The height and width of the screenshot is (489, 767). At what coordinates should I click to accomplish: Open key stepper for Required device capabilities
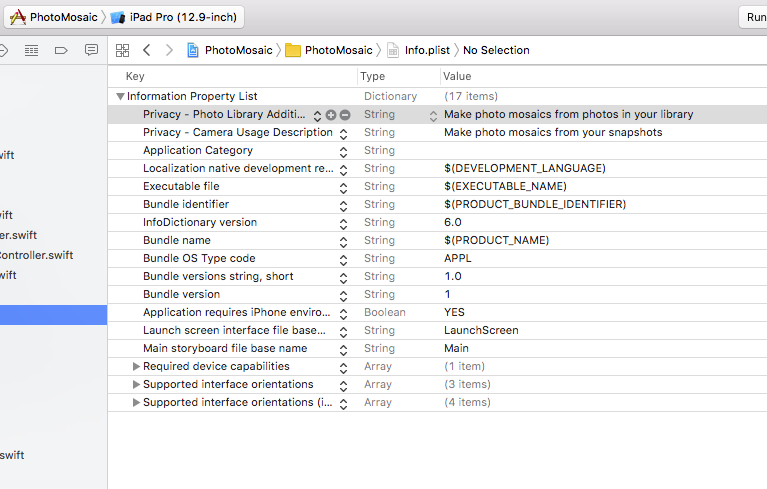click(x=343, y=368)
